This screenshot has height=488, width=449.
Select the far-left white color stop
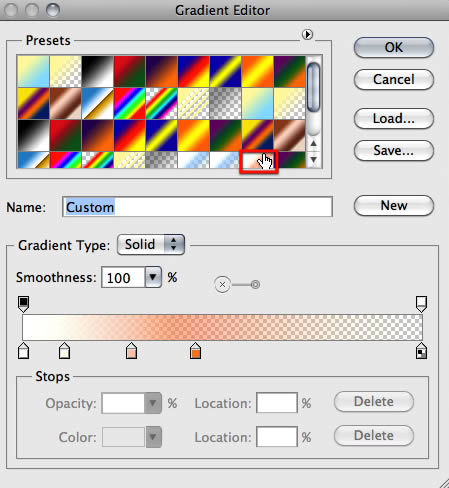click(23, 351)
